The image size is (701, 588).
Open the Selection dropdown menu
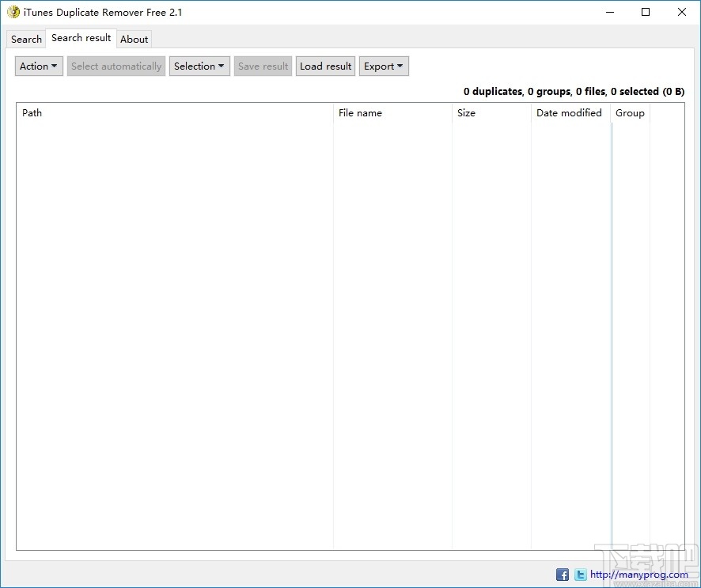coord(199,66)
